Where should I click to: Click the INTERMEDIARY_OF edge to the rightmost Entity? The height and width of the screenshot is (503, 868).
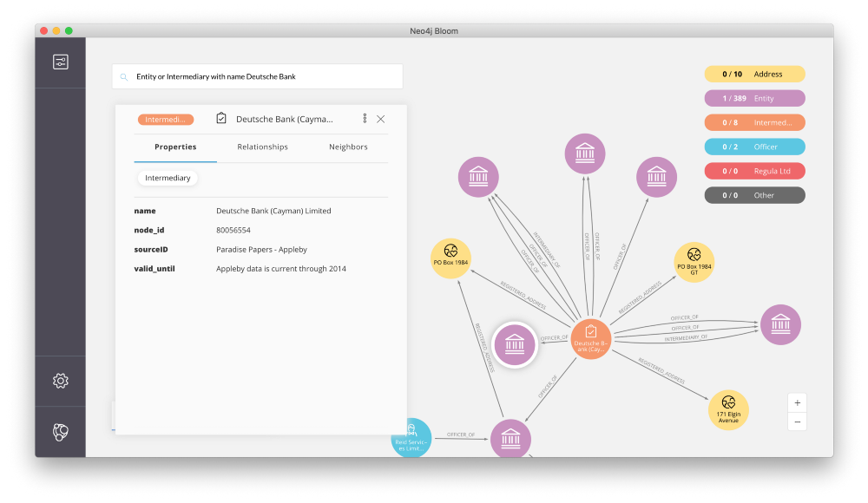[686, 338]
